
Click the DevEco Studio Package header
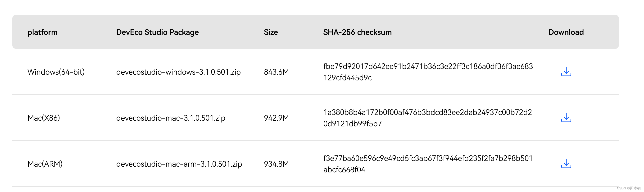(157, 32)
